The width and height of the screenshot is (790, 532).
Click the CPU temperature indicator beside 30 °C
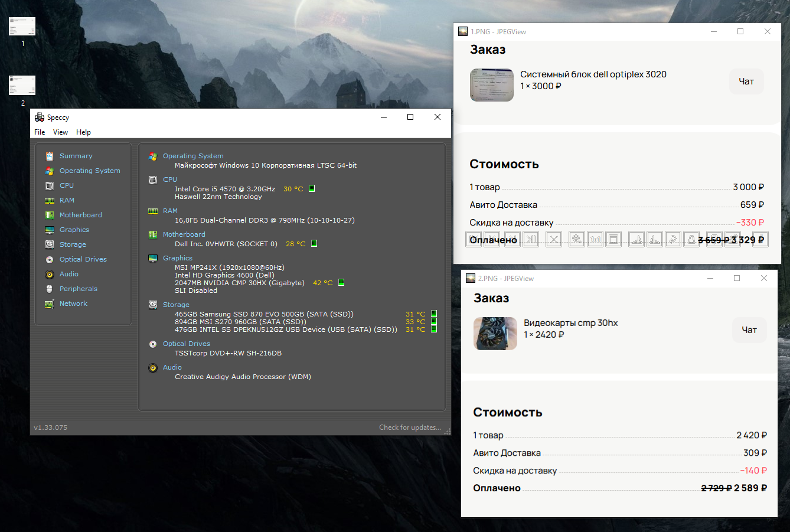[312, 189]
